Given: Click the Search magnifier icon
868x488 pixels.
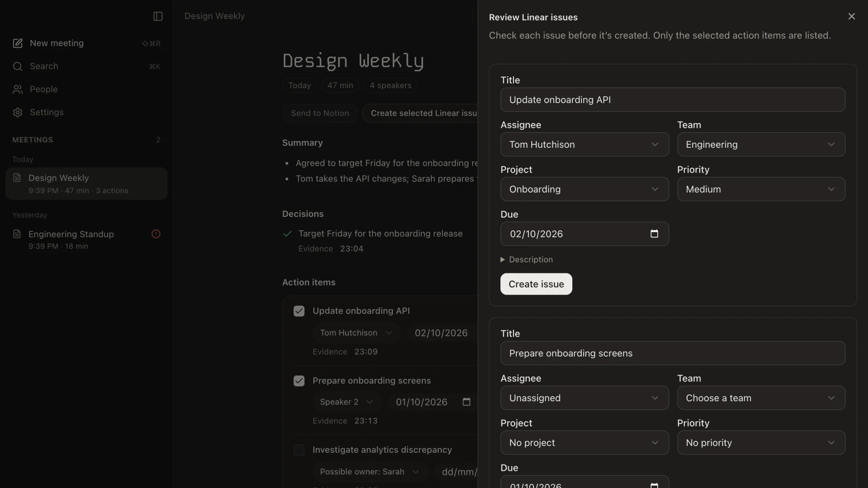Looking at the screenshot, I should [18, 66].
